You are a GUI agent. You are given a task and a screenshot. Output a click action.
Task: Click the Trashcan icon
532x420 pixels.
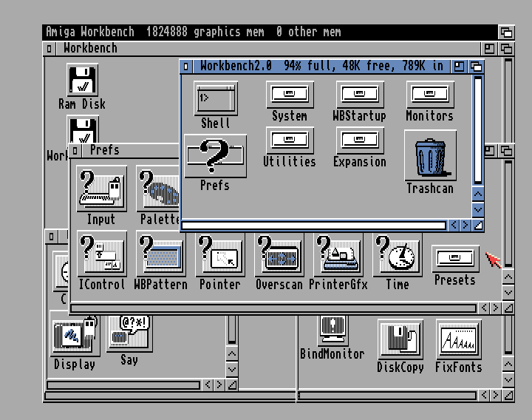point(429,157)
